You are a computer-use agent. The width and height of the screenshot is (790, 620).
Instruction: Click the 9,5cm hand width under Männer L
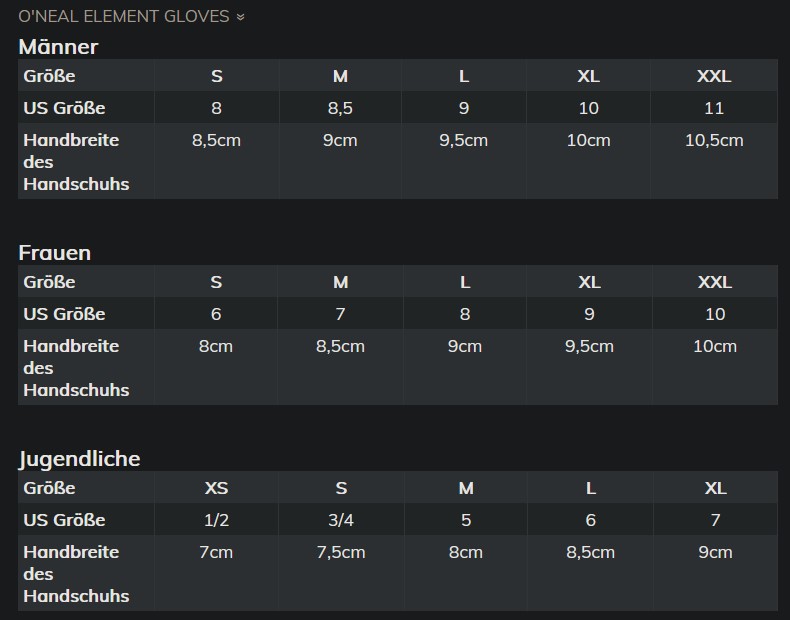coord(464,140)
